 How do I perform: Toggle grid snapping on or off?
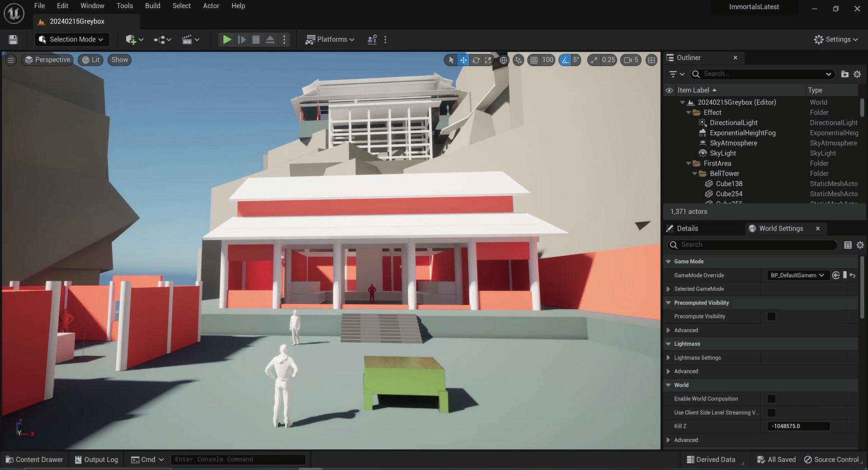click(534, 60)
